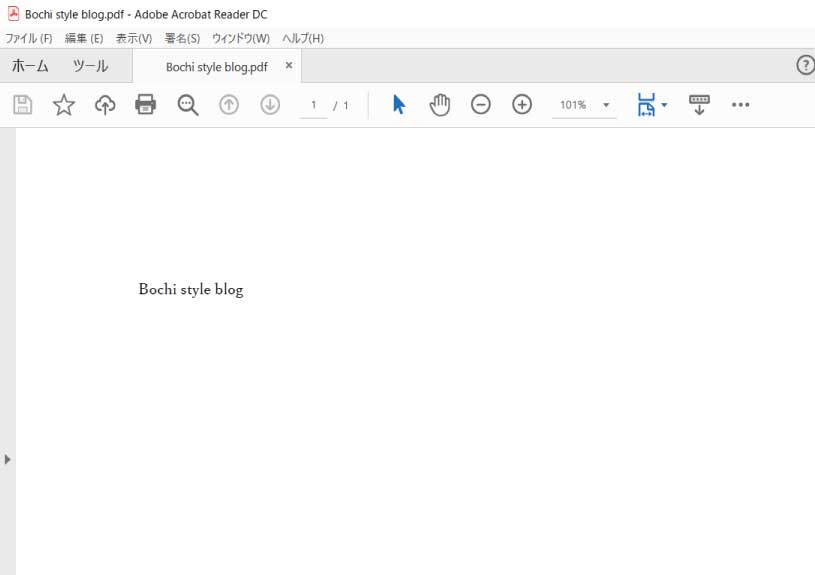This screenshot has height=575, width=815.
Task: Click the scrolling mode keyboard-arrow icon
Action: 699,105
